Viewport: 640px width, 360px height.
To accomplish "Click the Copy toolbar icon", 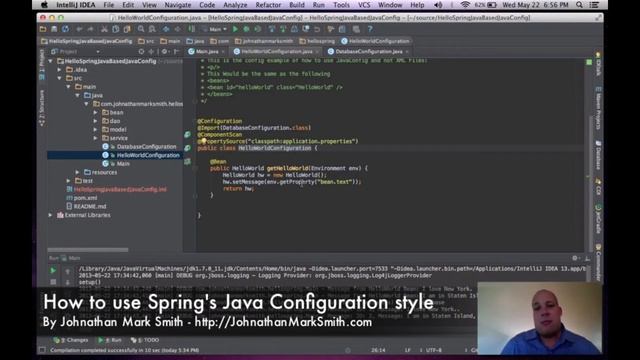I will point(116,29).
